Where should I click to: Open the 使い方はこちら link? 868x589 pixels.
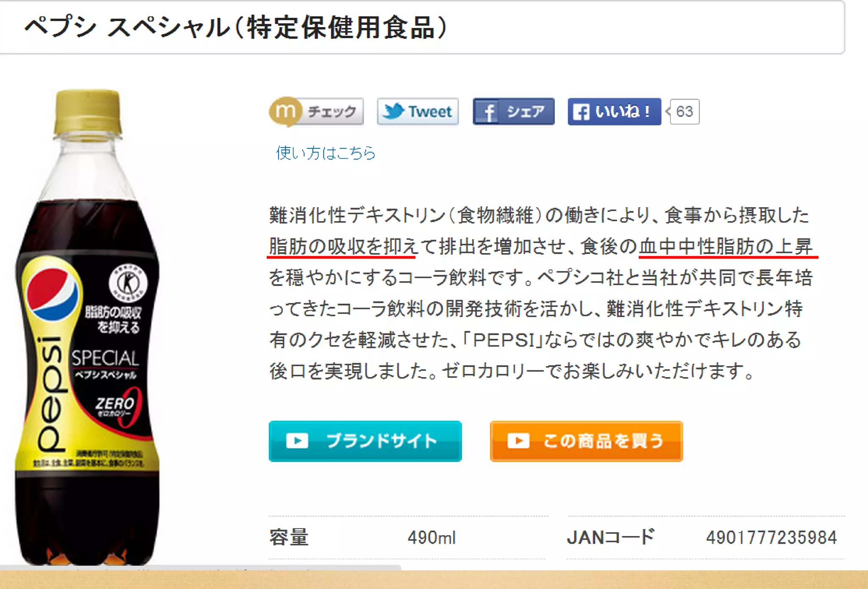pos(326,153)
